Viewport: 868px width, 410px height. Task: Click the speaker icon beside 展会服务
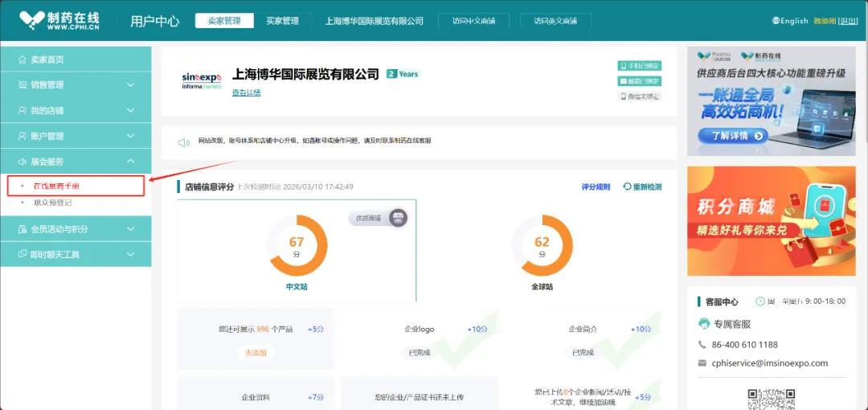[23, 162]
